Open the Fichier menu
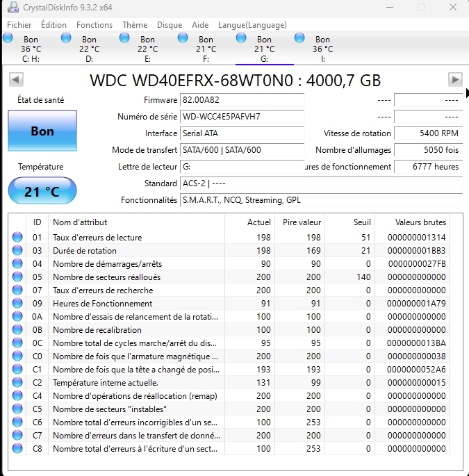The image size is (469, 476). coord(19,25)
